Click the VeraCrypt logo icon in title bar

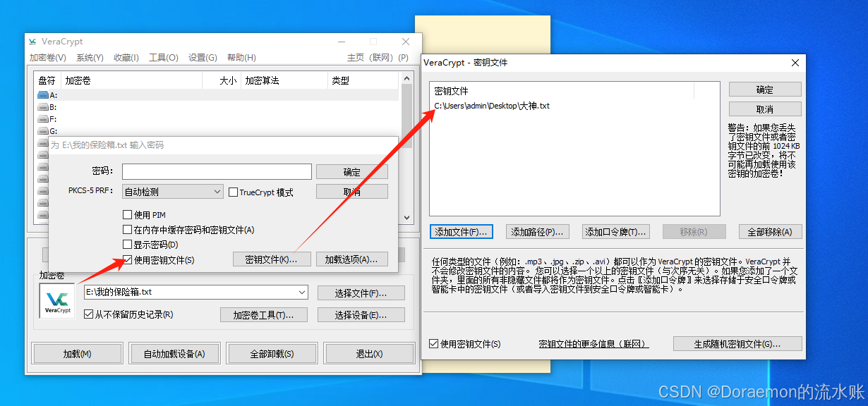click(32, 42)
